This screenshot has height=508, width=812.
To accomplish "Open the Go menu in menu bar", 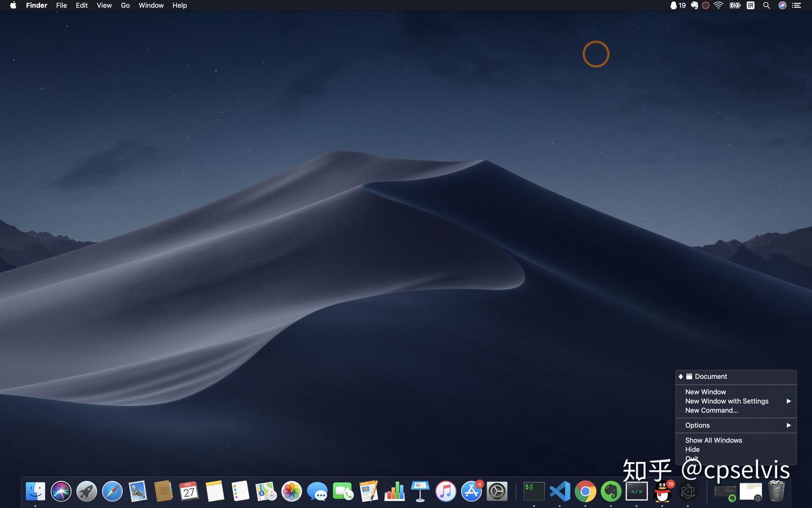I will click(x=125, y=6).
